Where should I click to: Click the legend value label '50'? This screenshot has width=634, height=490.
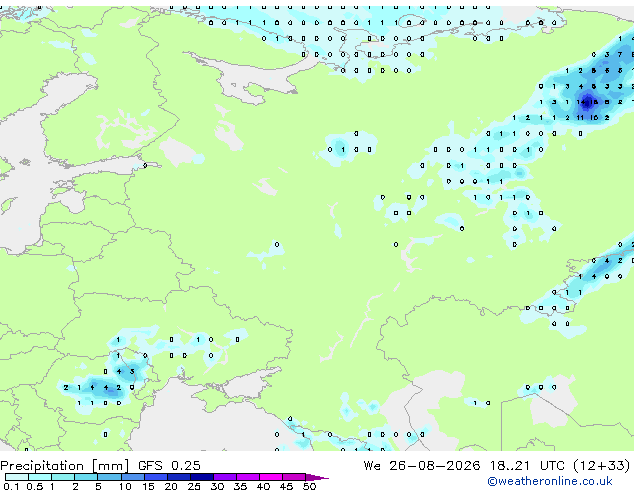pyautogui.click(x=310, y=486)
